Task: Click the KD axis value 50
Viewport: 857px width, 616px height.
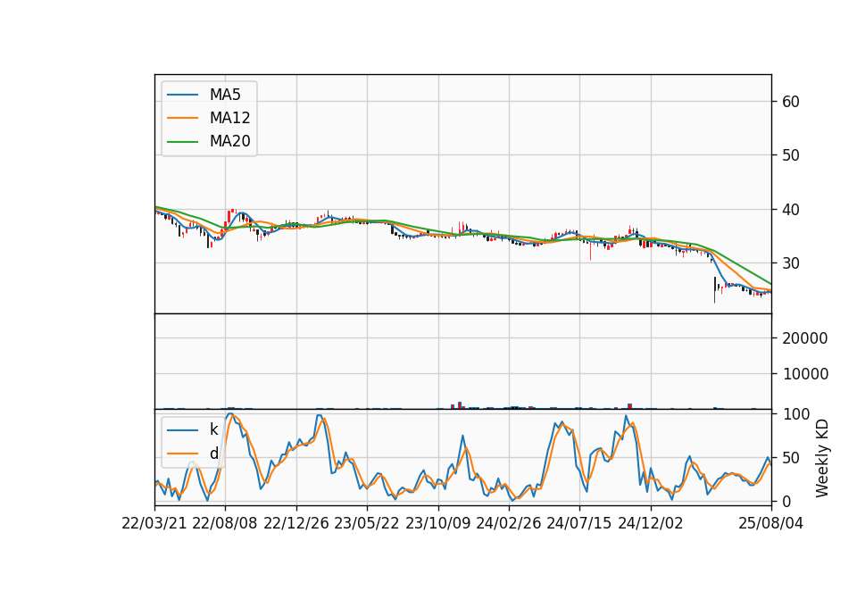Action: click(790, 457)
